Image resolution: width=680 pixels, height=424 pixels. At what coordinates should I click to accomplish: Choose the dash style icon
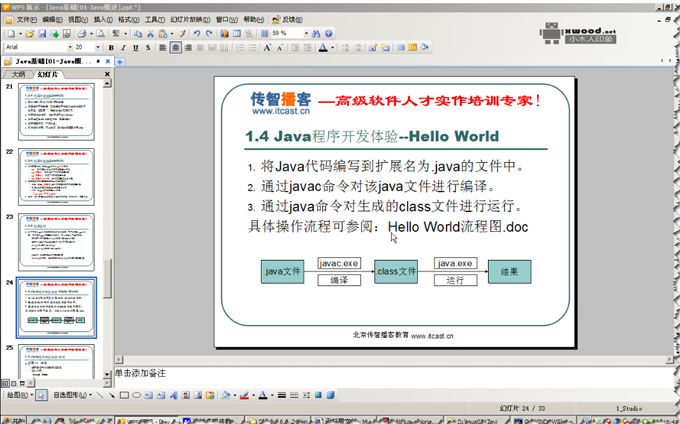[x=294, y=395]
